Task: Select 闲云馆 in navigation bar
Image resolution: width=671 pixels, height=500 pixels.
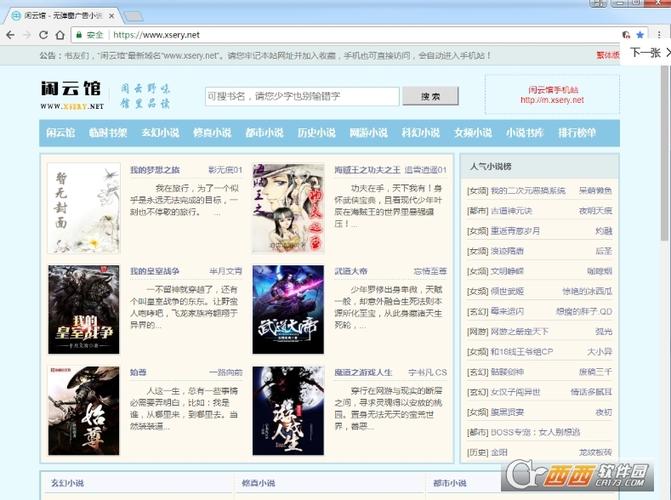Action: point(60,133)
